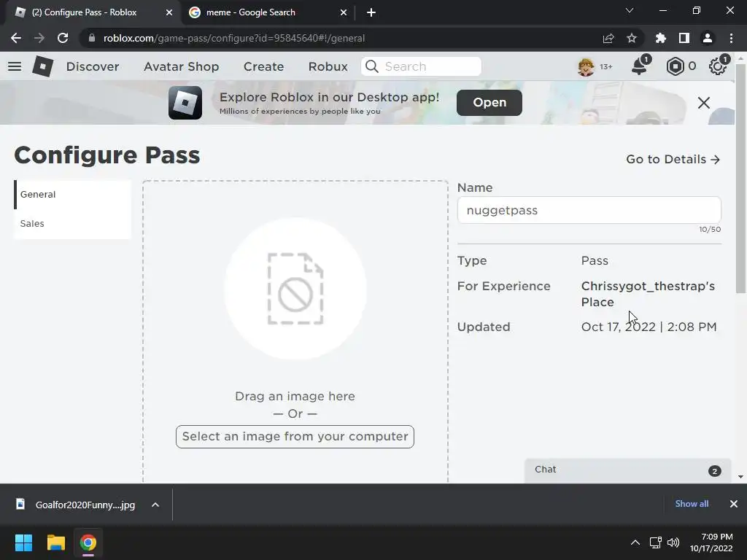Open File Explorer from the taskbar
This screenshot has height=560, width=747.
click(x=55, y=542)
